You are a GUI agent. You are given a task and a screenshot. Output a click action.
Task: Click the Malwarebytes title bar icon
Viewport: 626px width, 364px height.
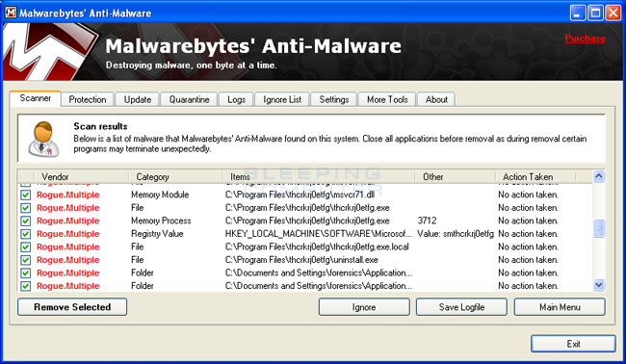tap(11, 13)
